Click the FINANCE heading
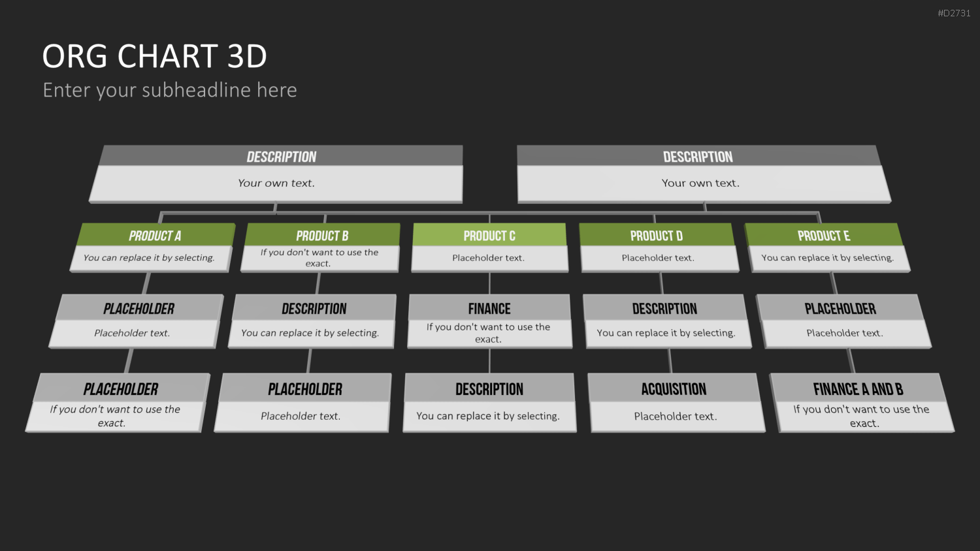The image size is (980, 551). pyautogui.click(x=489, y=309)
